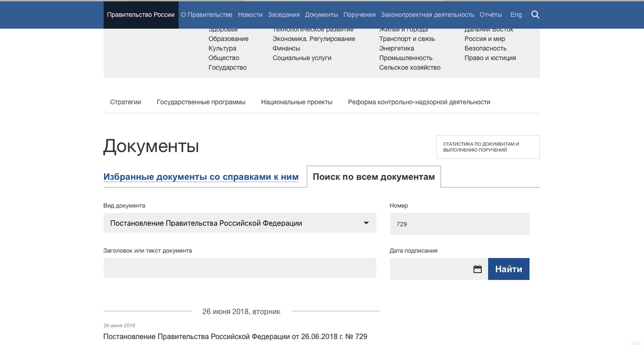Open Россия и мир topic
Screen dimensions: 644x345
pyautogui.click(x=485, y=39)
